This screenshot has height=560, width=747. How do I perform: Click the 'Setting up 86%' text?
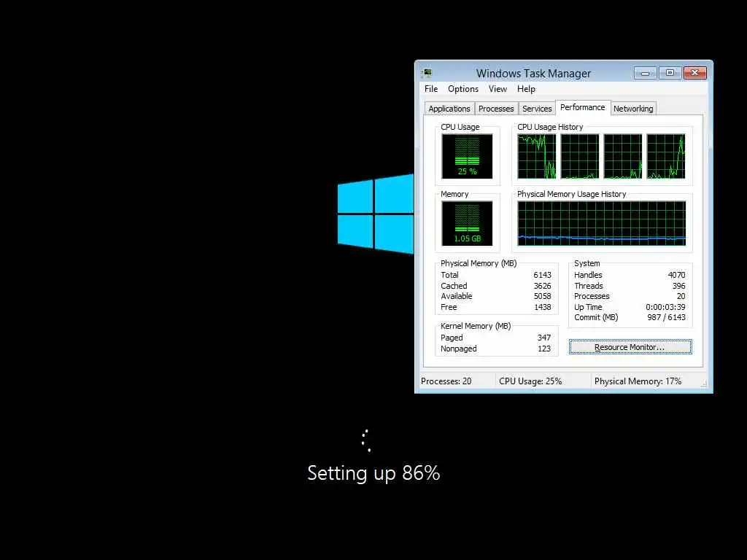click(x=373, y=473)
